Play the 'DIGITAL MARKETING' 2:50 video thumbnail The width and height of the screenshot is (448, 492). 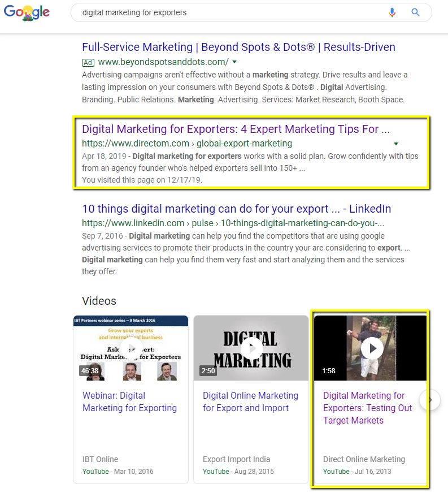[x=251, y=348]
